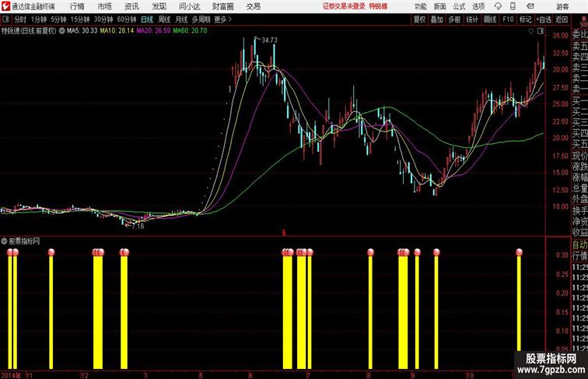Click the 7.16 low price label

(x=138, y=226)
